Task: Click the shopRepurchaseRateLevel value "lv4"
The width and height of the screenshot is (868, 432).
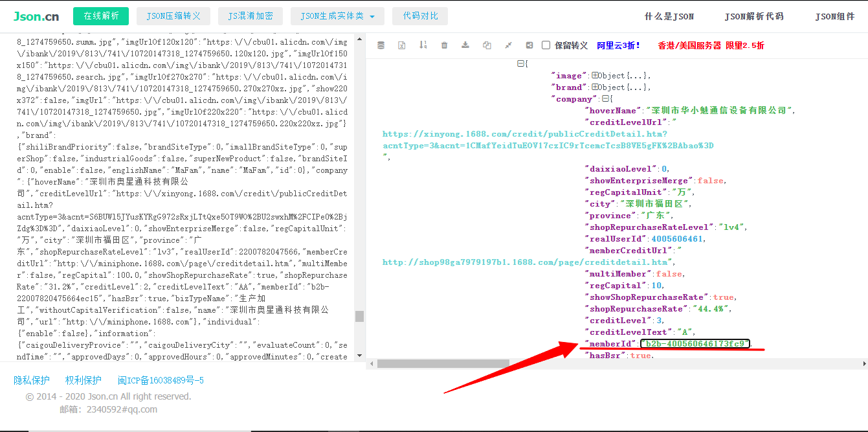Action: (x=731, y=227)
